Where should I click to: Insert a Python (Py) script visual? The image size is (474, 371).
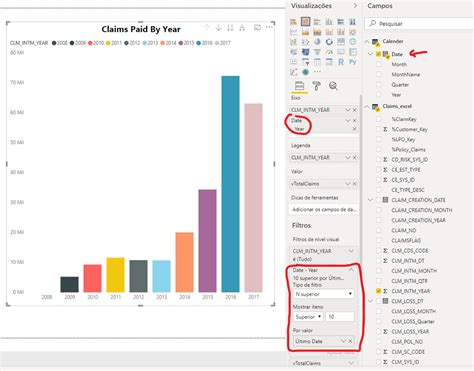pos(353,62)
